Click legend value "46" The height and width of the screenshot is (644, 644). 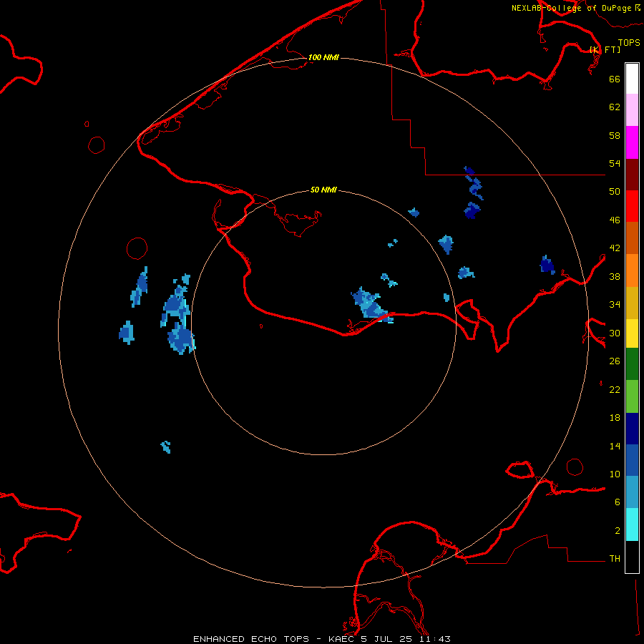(x=615, y=220)
